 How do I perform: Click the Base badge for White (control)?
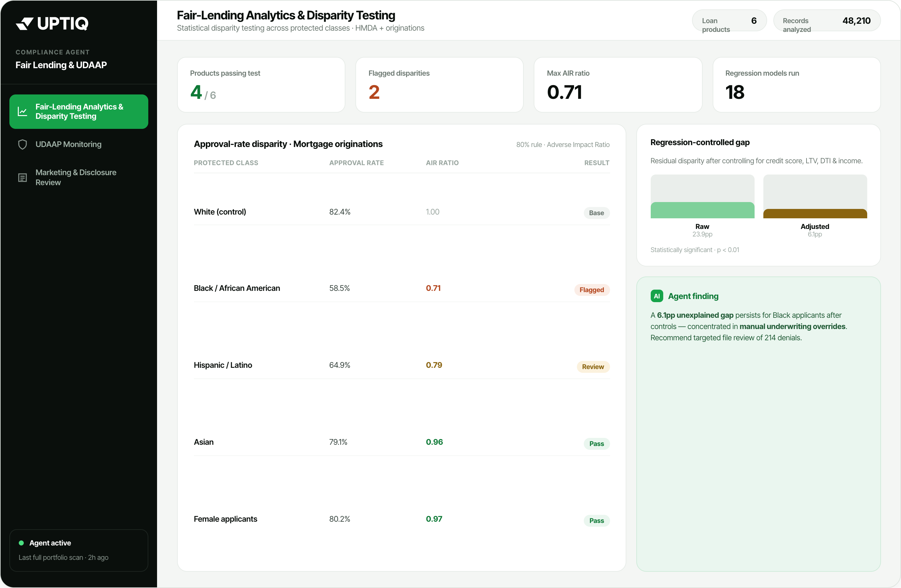click(x=596, y=213)
